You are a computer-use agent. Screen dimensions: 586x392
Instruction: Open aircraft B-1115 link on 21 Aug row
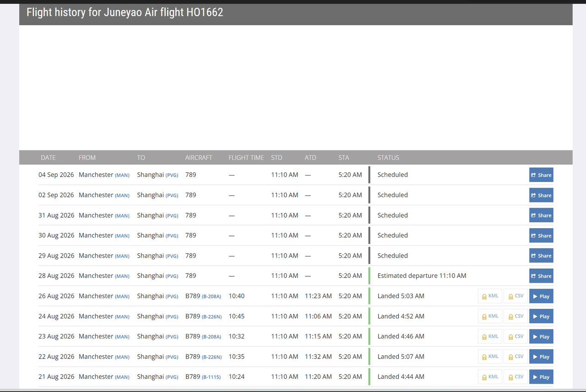[x=211, y=377]
